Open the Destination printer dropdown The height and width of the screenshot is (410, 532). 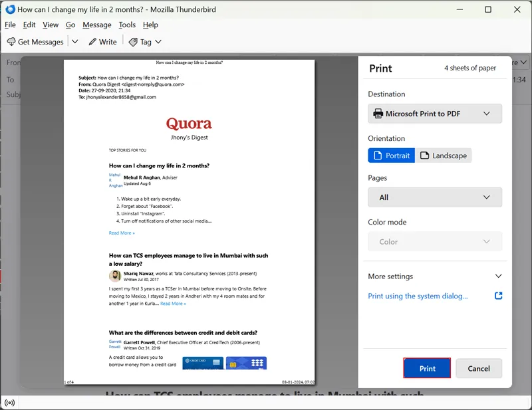pyautogui.click(x=435, y=114)
